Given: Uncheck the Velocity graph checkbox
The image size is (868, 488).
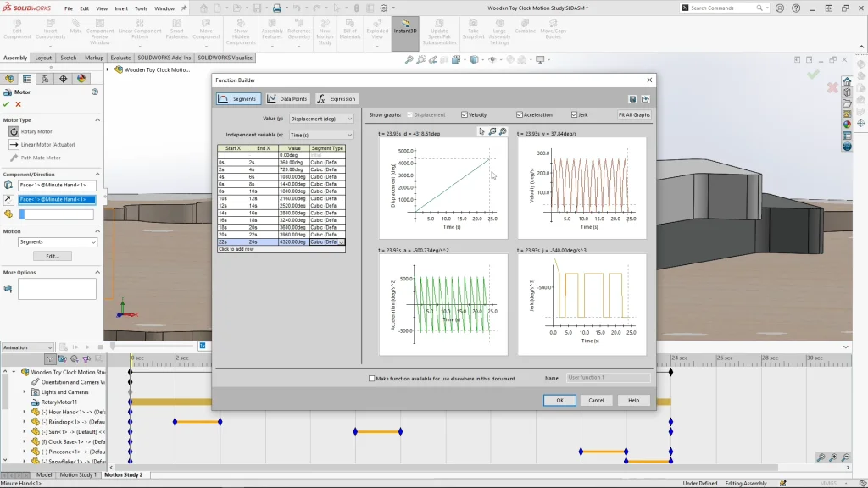Looking at the screenshot, I should pyautogui.click(x=465, y=114).
